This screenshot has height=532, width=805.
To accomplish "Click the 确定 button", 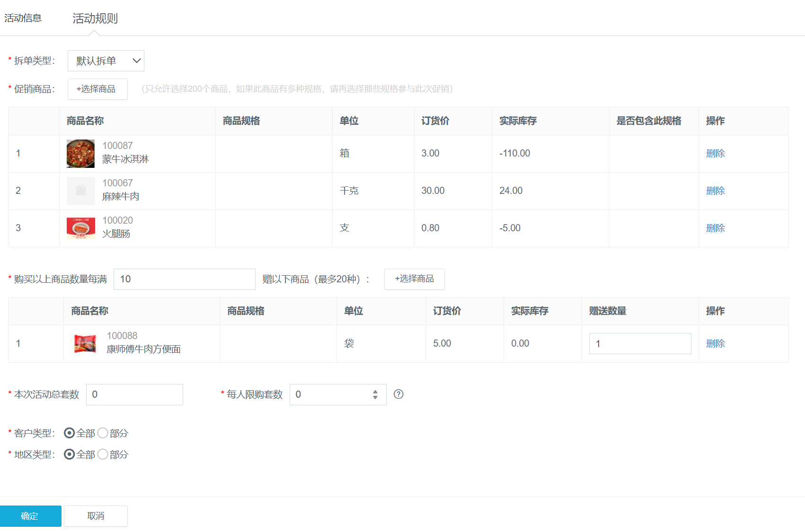I will (x=31, y=516).
